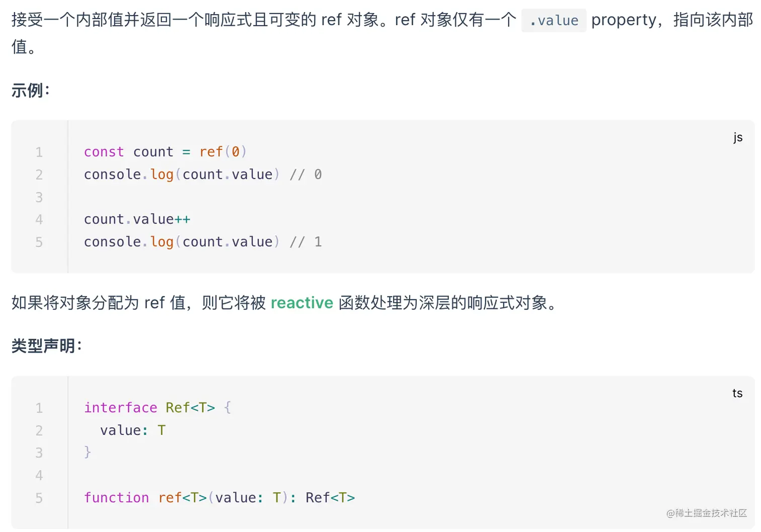The height and width of the screenshot is (532, 761).
Task: Click the "Ref<T>" return type of the function
Action: point(330,498)
